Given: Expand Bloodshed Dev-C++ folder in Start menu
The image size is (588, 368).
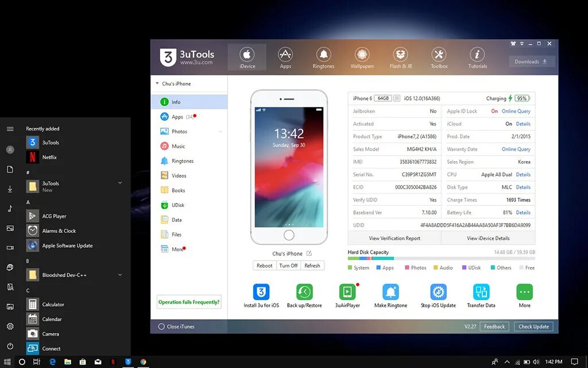Looking at the screenshot, I should coord(120,275).
